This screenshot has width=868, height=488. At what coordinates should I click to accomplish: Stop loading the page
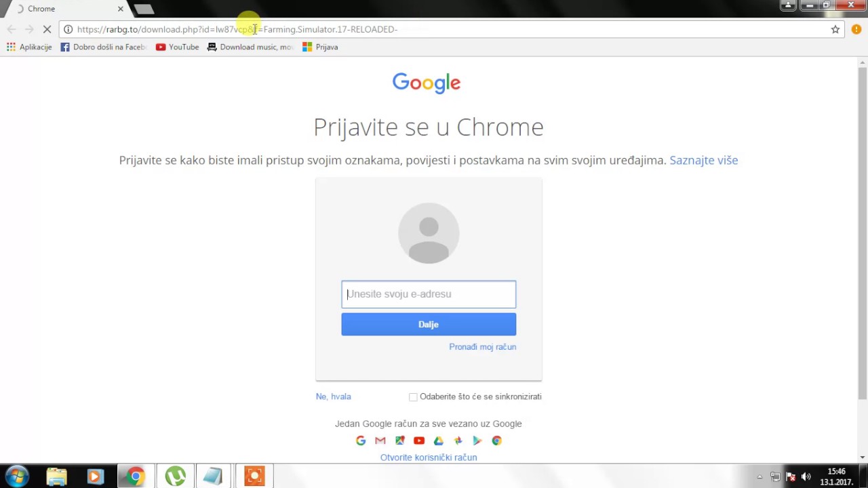pos(47,29)
